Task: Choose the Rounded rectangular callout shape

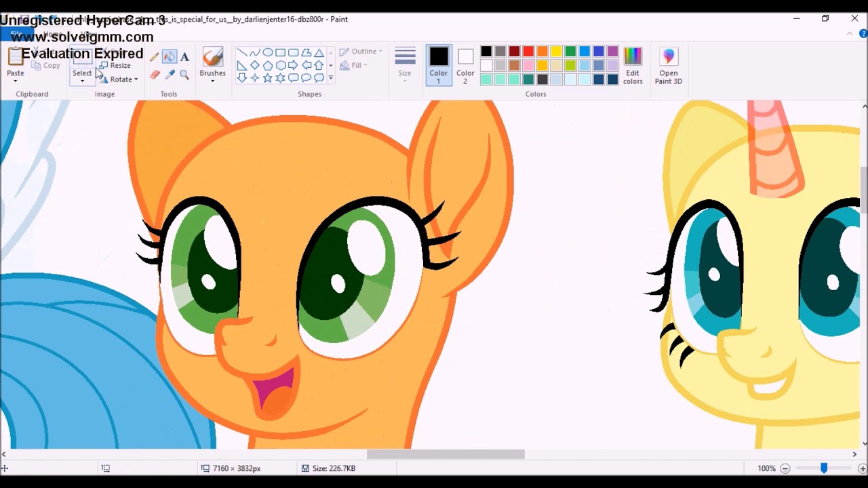Action: (294, 78)
